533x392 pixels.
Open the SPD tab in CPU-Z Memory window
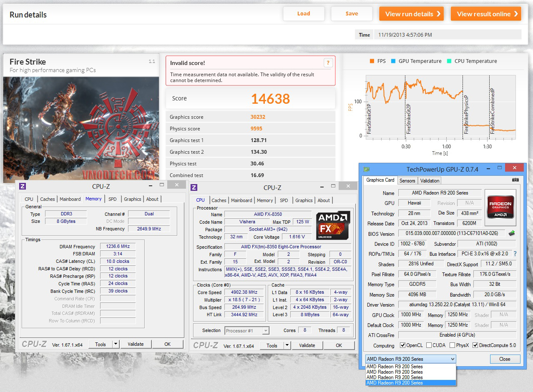coord(113,199)
